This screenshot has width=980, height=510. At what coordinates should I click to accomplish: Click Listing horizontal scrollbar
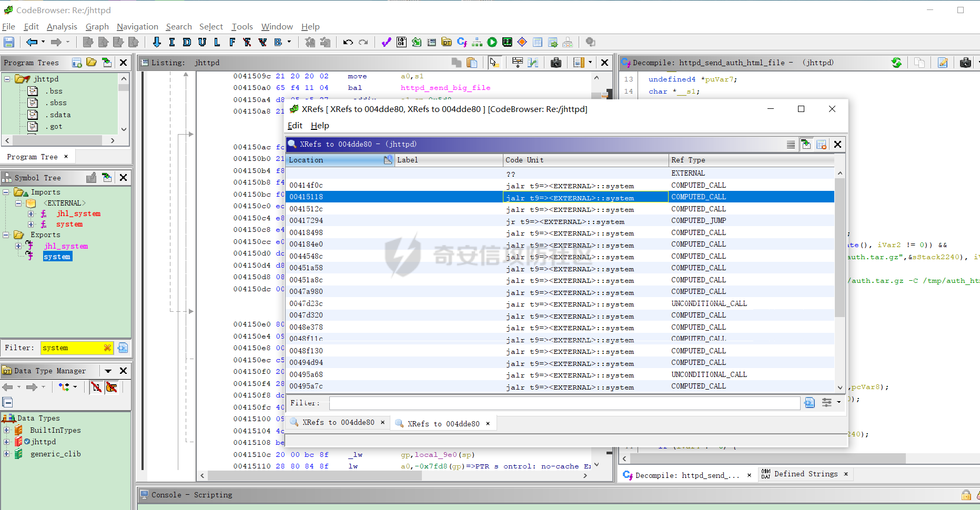pos(315,475)
